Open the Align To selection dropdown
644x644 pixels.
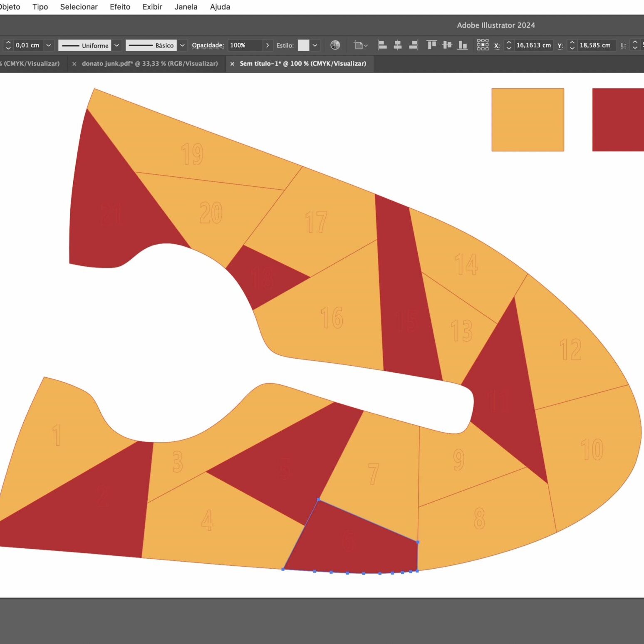click(x=361, y=45)
